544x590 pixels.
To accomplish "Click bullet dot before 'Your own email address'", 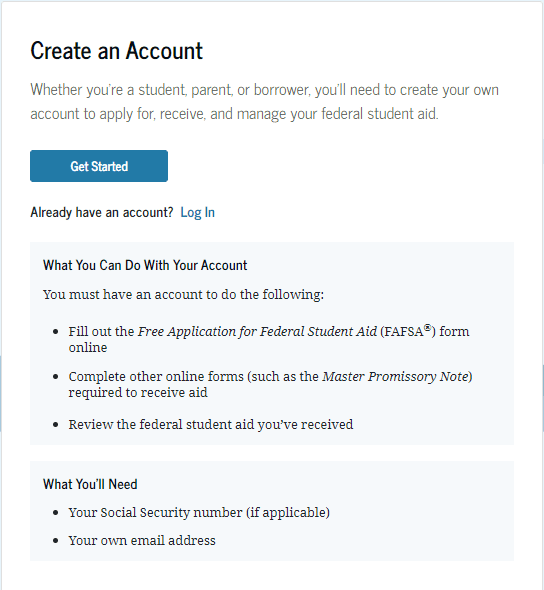I will coord(56,541).
